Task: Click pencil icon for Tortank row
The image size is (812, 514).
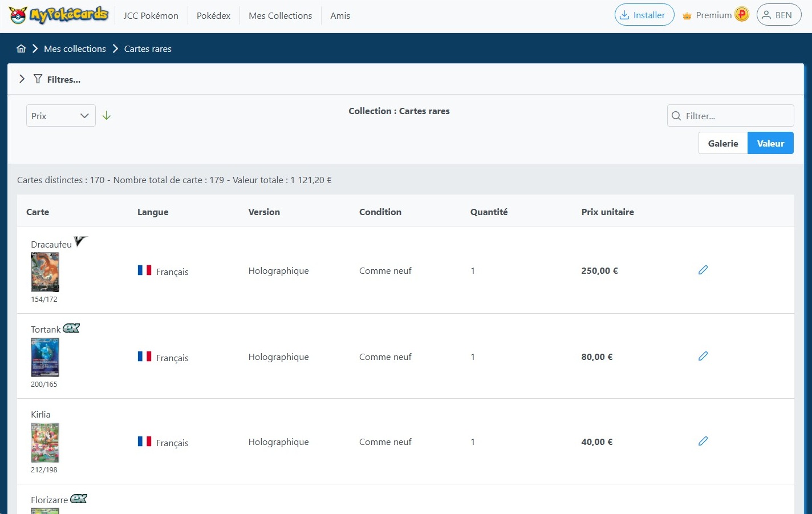Action: (703, 356)
